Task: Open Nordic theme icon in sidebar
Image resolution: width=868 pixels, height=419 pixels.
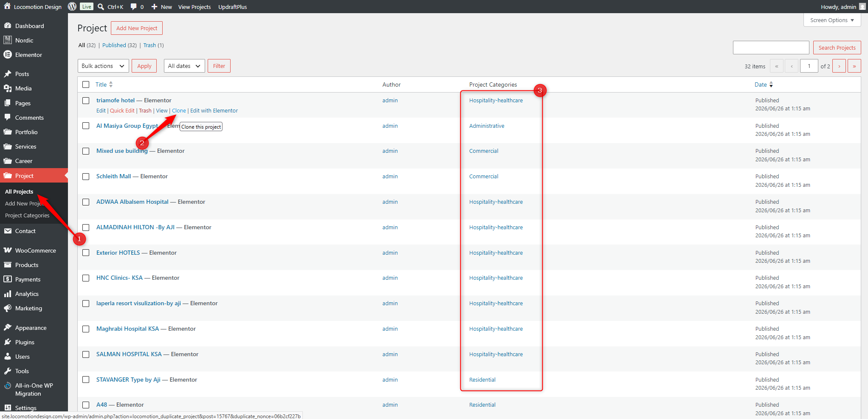Action: click(8, 40)
